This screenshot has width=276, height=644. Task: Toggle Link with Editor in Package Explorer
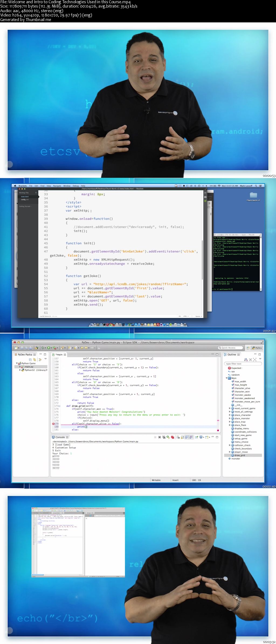pos(34,360)
